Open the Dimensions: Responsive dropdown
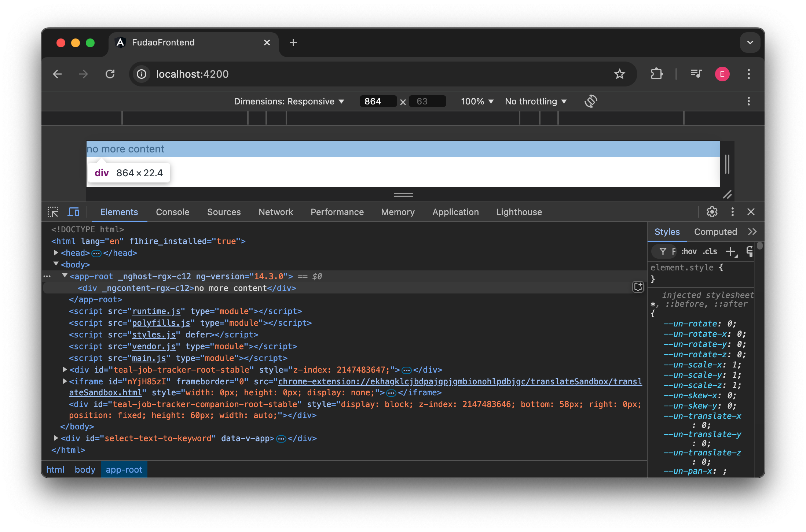Viewport: 806px width, 532px height. pyautogui.click(x=289, y=101)
